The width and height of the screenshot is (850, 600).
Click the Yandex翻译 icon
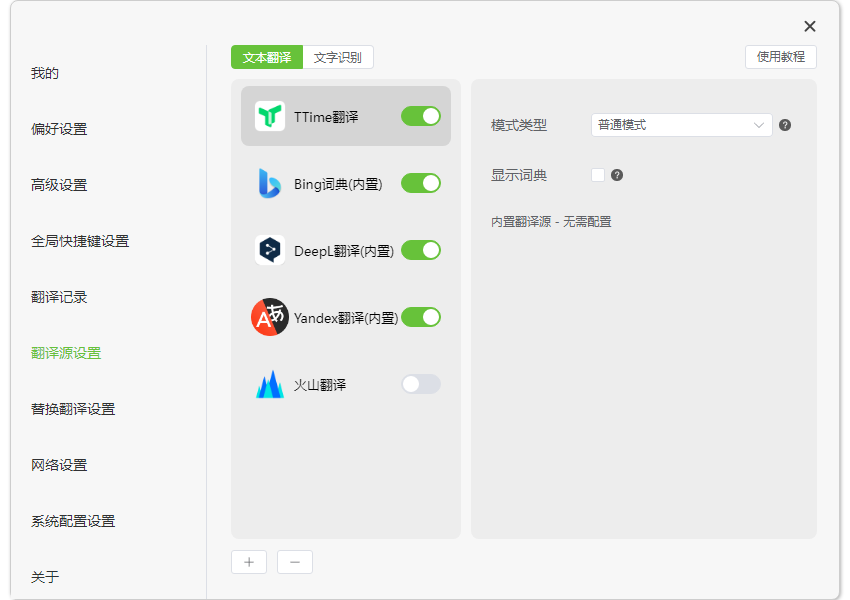point(268,317)
